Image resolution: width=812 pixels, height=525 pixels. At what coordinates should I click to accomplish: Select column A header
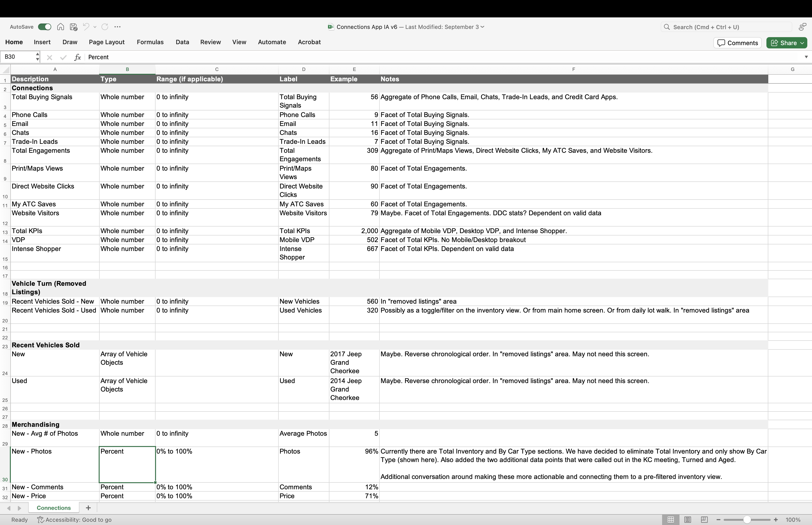55,69
